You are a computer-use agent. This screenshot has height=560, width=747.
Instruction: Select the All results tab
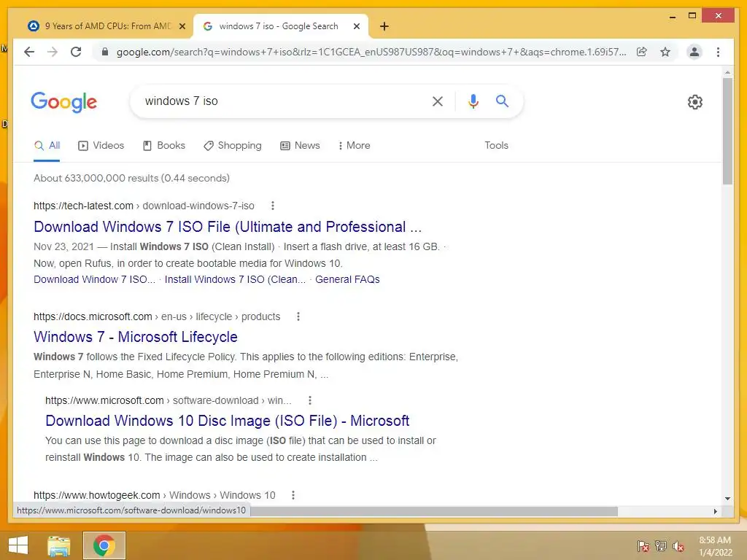(x=47, y=146)
